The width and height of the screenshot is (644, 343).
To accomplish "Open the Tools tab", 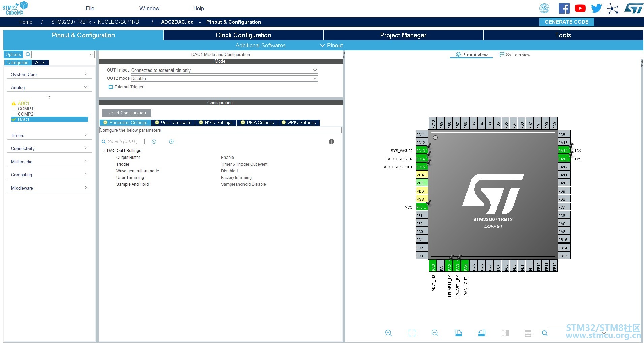I will (x=563, y=35).
